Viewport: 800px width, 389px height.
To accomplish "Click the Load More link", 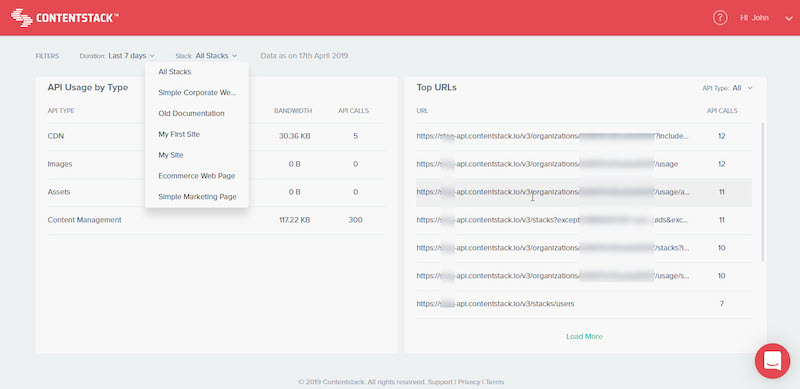I will click(x=584, y=336).
